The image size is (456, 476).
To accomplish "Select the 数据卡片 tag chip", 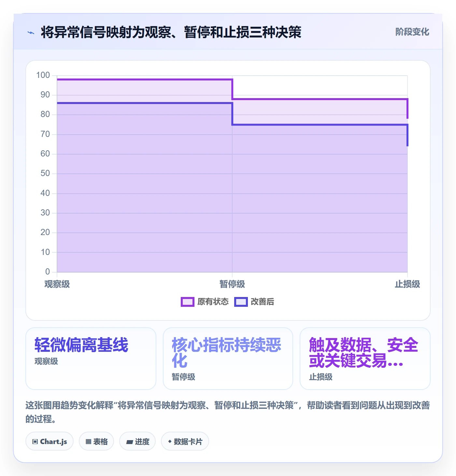I will (185, 441).
